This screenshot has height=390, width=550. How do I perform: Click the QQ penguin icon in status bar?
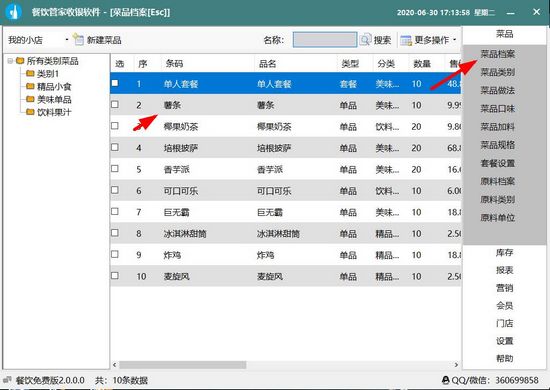pyautogui.click(x=446, y=380)
